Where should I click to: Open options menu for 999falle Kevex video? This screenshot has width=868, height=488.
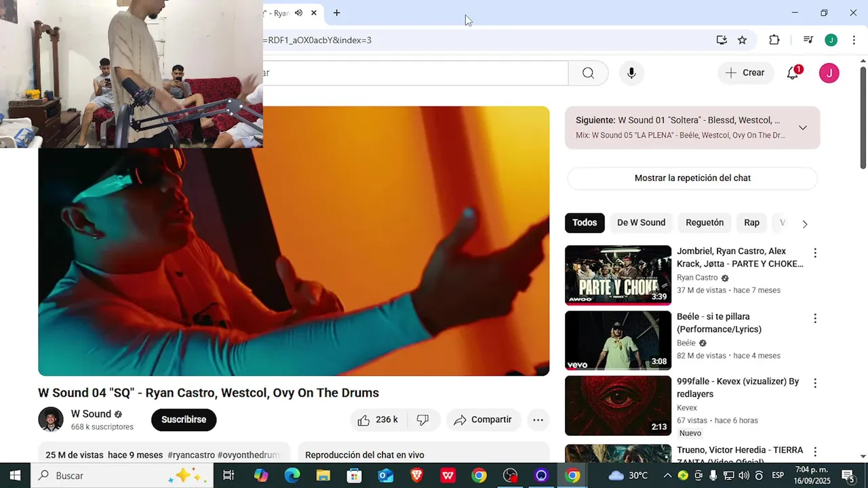pyautogui.click(x=815, y=384)
